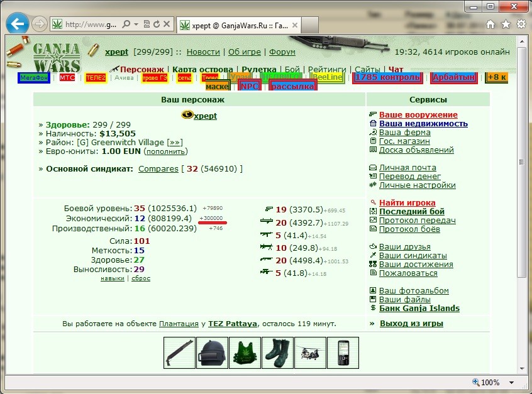532x394 pixels.
Task: Click the favorites star icon
Action: pos(506,24)
